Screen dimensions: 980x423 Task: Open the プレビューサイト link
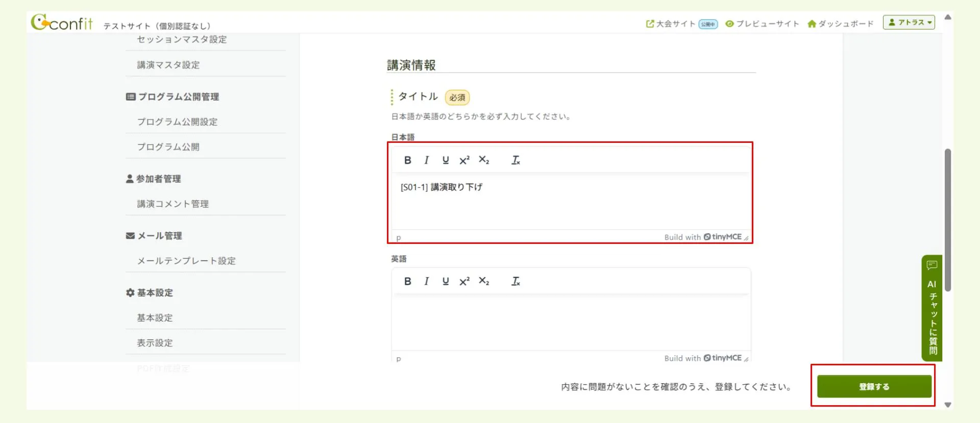(x=762, y=24)
